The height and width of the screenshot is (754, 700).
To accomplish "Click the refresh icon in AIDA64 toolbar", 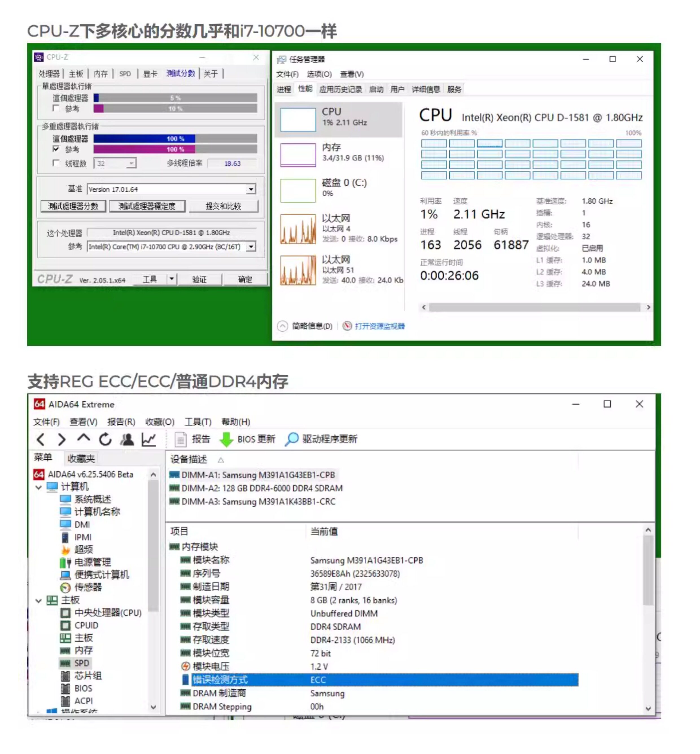I will click(105, 439).
